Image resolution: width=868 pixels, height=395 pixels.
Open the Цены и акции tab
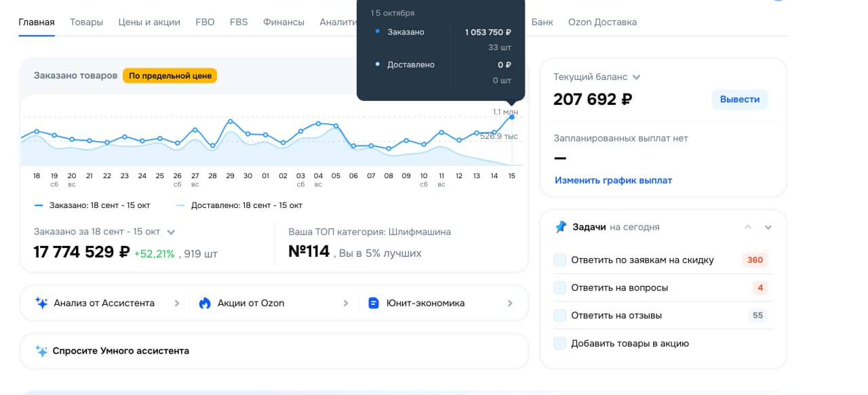149,22
